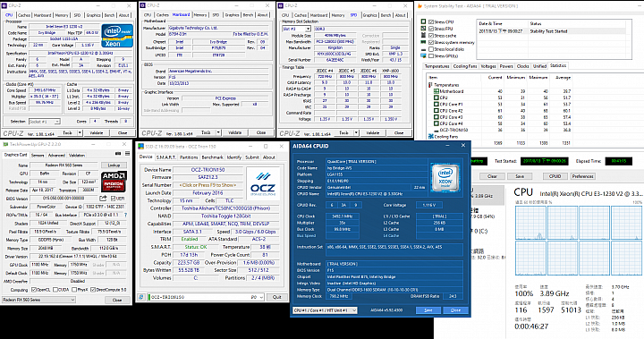644x339 pixels.
Task: Click first CPU core graph in Task Manager
Action: pos(530,223)
